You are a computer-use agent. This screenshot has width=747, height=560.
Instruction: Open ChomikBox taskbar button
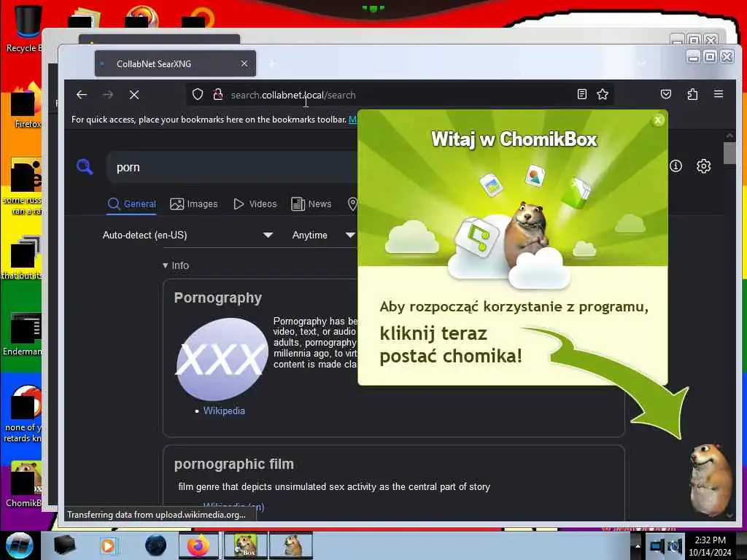245,545
